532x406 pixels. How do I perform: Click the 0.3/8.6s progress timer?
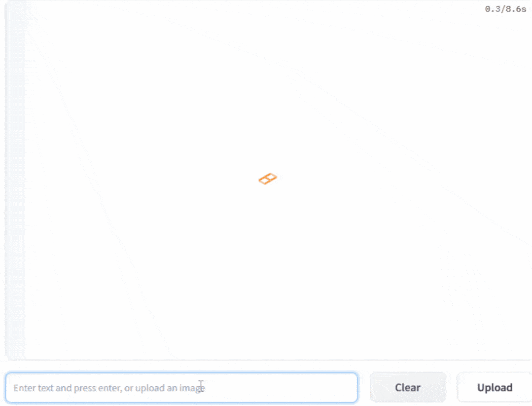coord(505,9)
